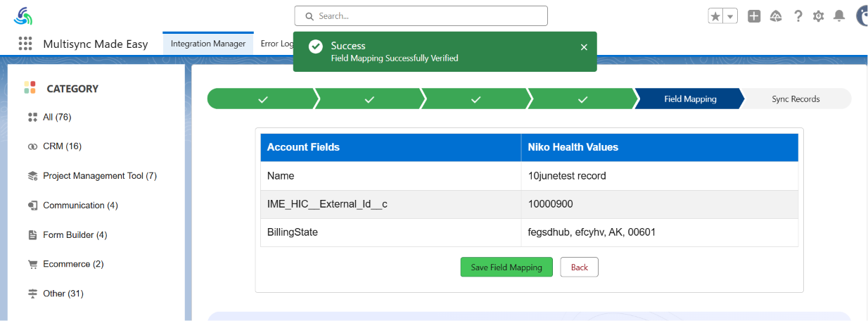Click the Multisync logo in header
This screenshot has height=321, width=868.
click(23, 15)
